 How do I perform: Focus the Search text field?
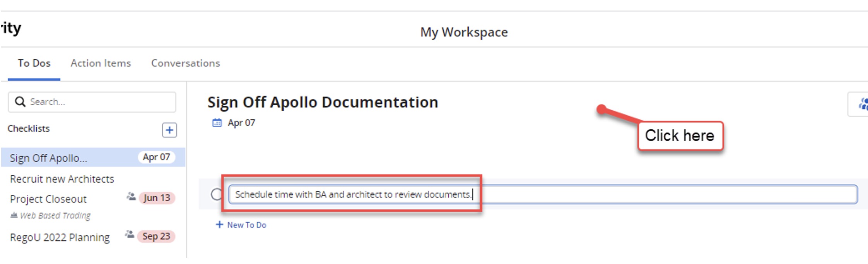[x=92, y=102]
